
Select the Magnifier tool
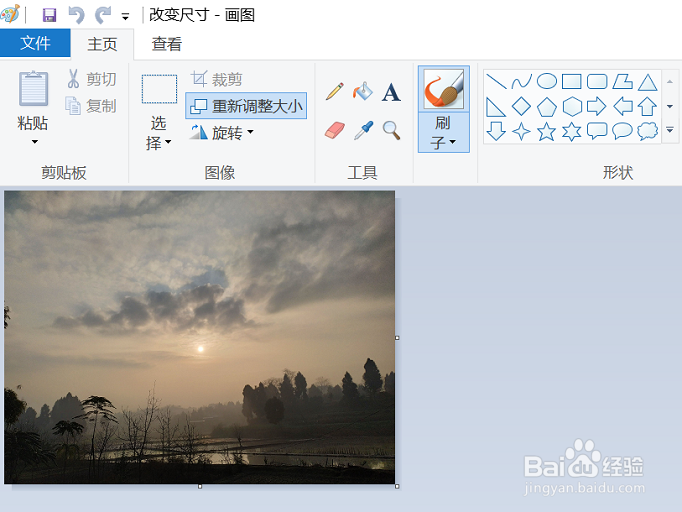(391, 130)
